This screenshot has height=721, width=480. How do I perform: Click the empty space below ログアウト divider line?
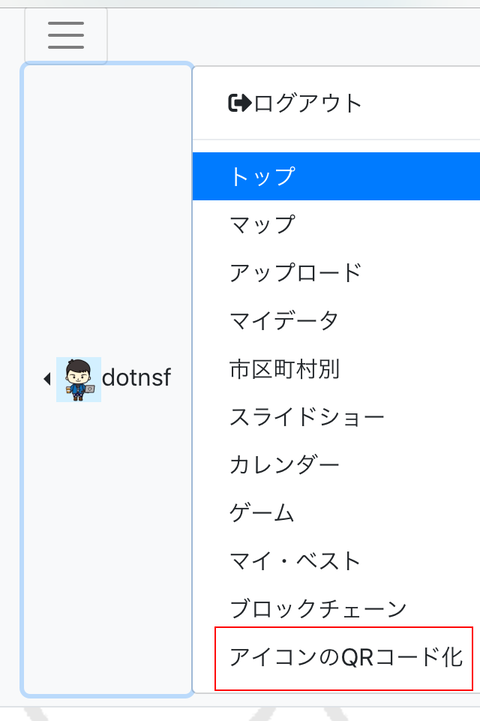336,146
